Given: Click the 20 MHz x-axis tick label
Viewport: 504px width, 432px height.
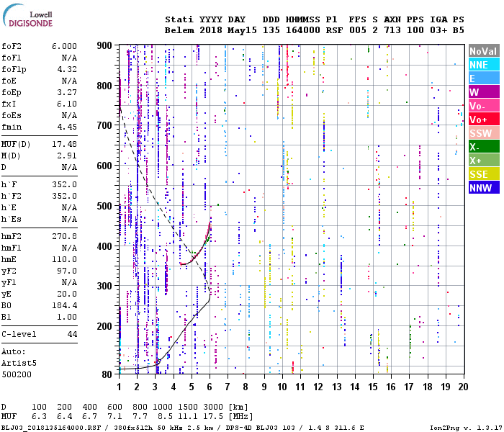Looking at the screenshot, I should click(463, 387).
